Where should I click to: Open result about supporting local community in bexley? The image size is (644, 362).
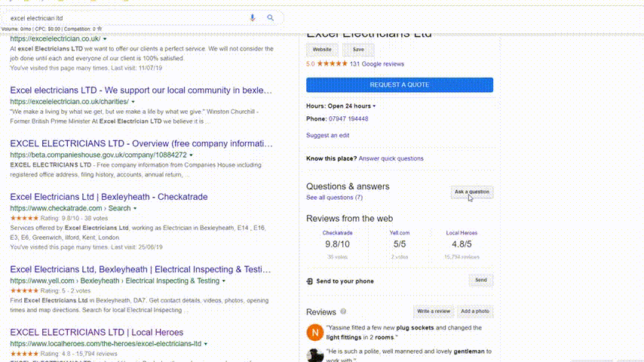(x=141, y=90)
